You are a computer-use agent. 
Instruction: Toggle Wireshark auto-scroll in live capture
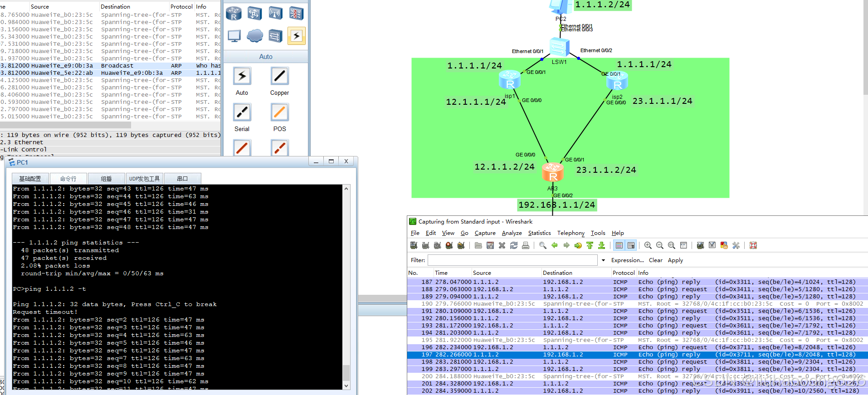tap(631, 245)
